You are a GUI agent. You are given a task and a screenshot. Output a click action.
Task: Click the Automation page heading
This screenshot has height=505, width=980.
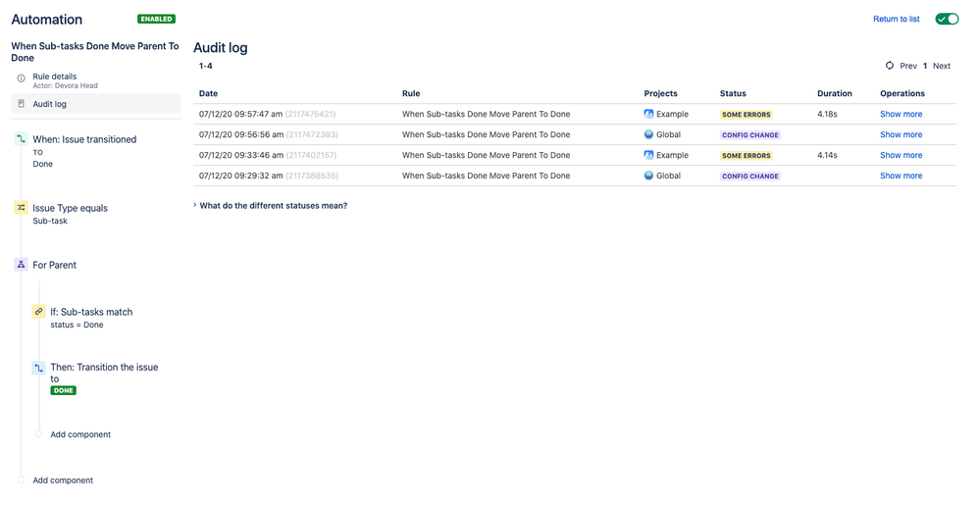coord(47,20)
